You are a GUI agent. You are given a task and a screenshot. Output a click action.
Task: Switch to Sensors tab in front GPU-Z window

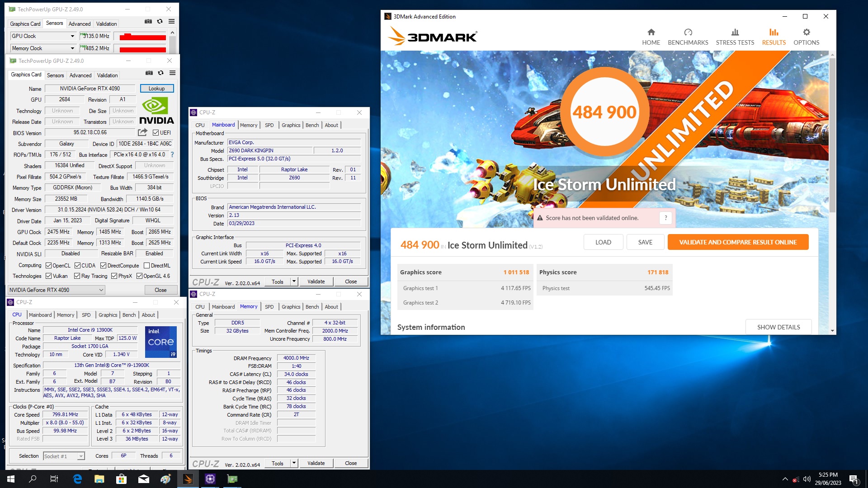click(x=55, y=75)
